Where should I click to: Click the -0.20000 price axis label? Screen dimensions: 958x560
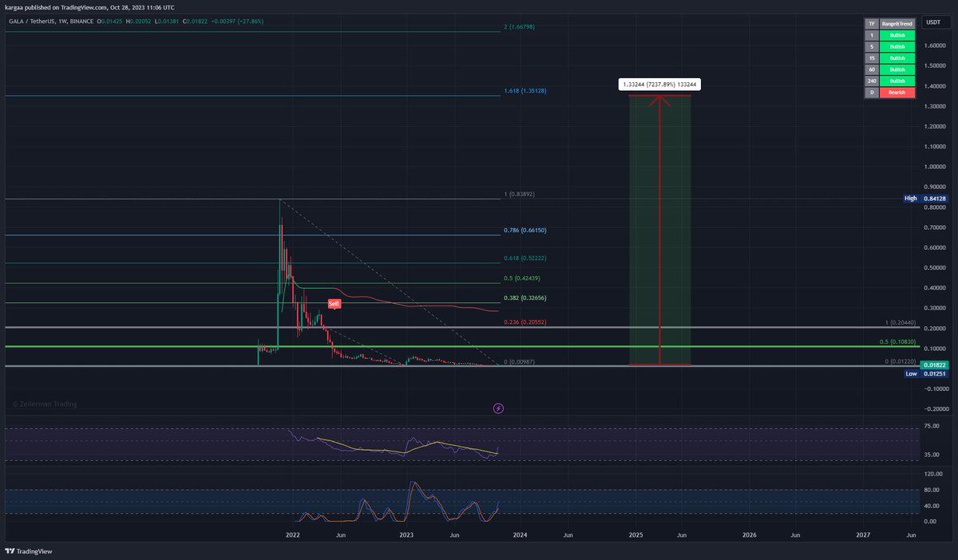point(935,409)
